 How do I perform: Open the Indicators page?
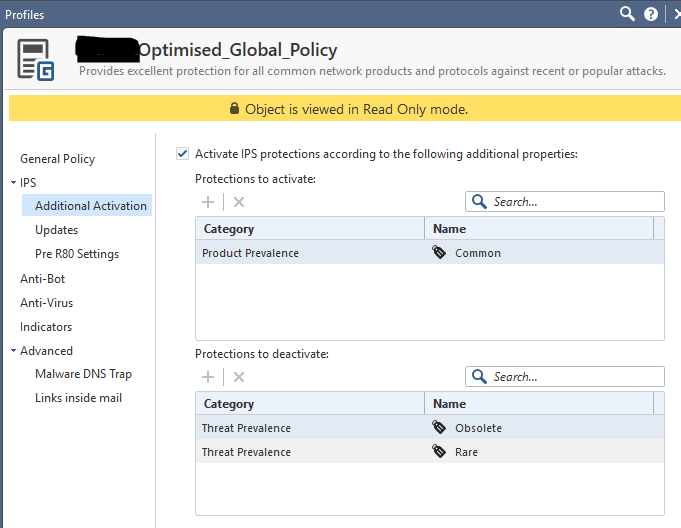click(x=46, y=327)
